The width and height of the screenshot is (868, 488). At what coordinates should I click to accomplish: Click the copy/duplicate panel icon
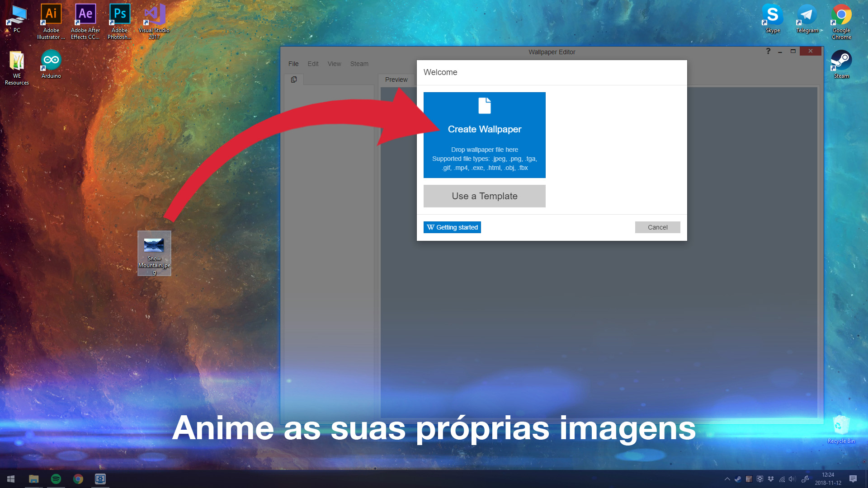pyautogui.click(x=294, y=79)
